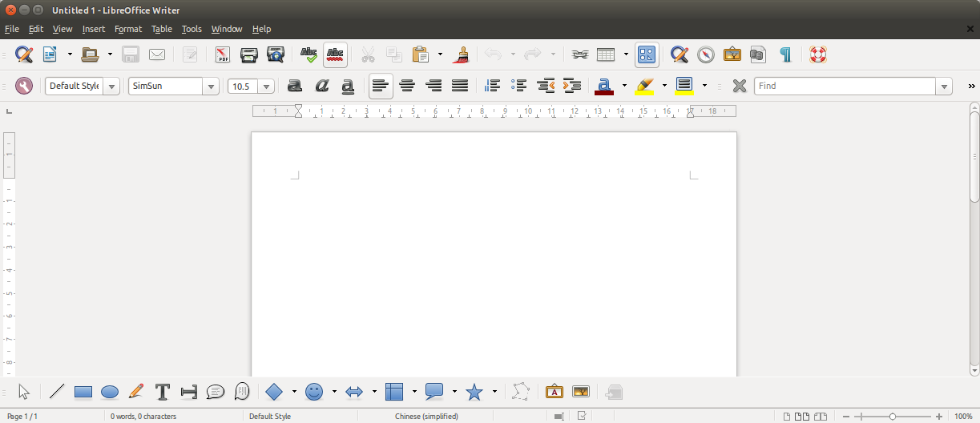The width and height of the screenshot is (980, 423).
Task: Open the Format menu
Action: point(128,29)
